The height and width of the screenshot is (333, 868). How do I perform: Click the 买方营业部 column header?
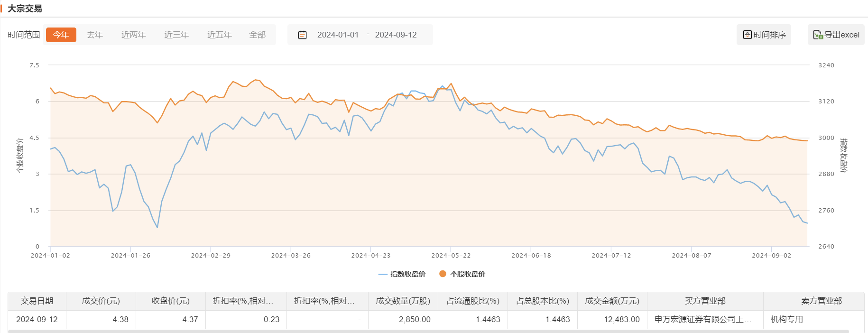[705, 301]
